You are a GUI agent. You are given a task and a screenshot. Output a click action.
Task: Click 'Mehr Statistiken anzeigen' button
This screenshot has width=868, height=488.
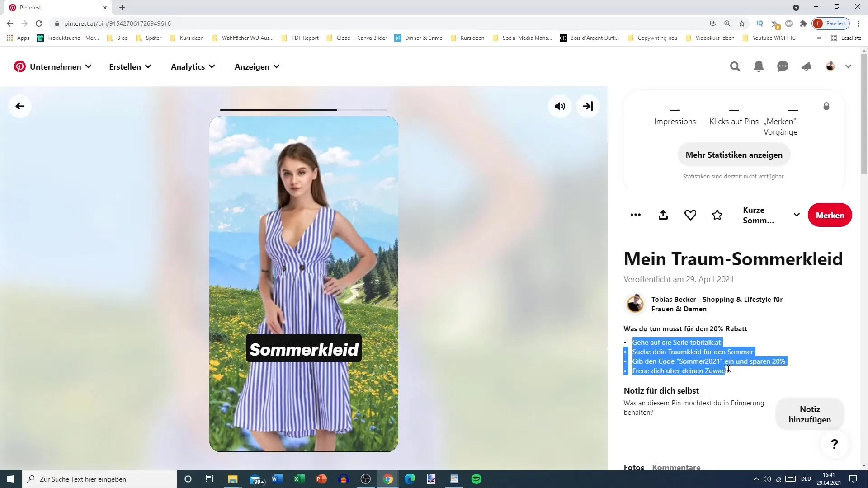click(734, 155)
